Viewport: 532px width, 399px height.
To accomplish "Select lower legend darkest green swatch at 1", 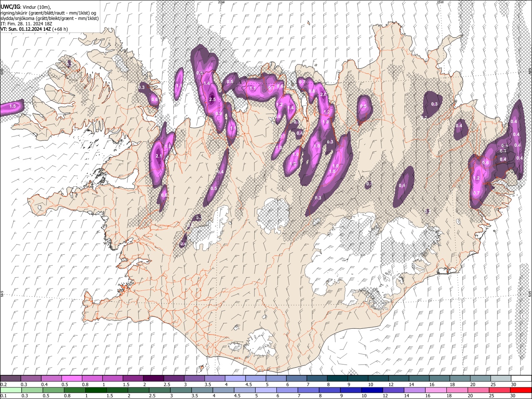I will tap(96, 390).
